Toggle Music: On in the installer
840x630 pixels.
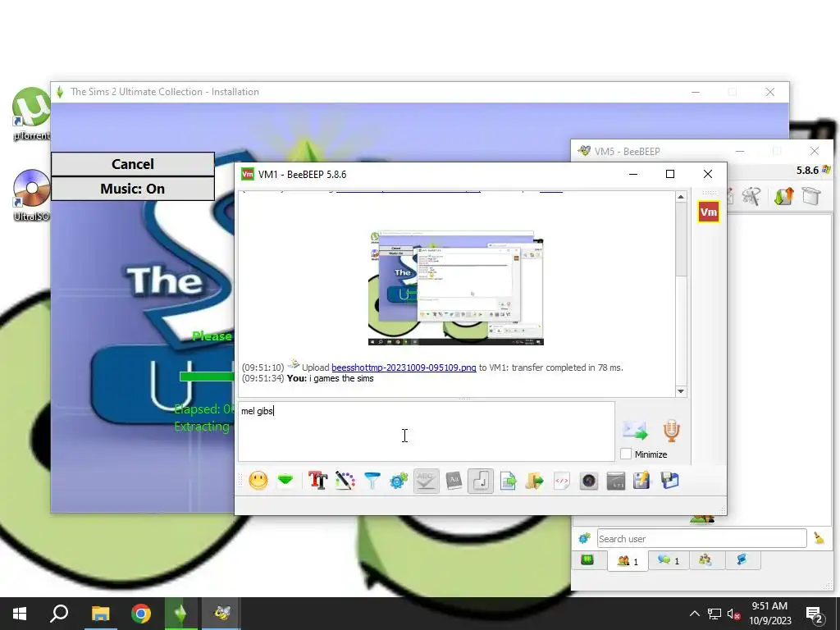pyautogui.click(x=133, y=189)
